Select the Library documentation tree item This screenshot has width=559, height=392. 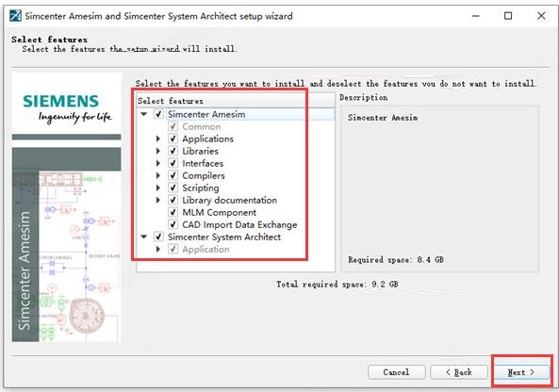(x=230, y=201)
